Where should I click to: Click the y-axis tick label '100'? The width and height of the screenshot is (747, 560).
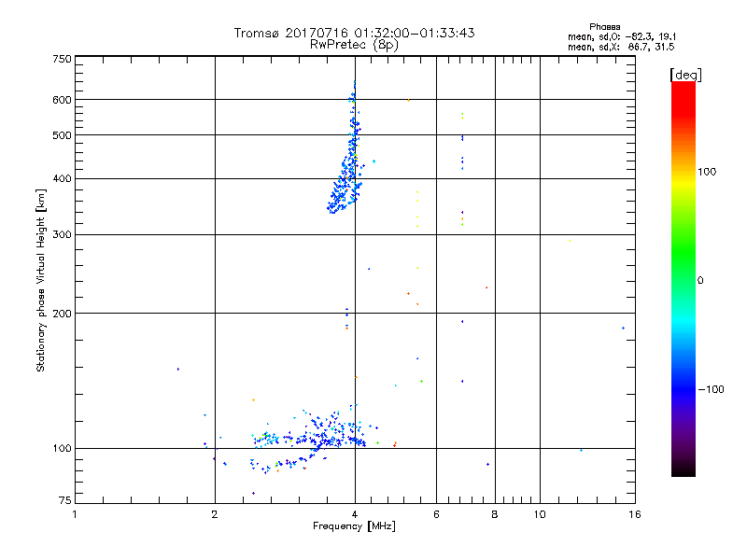pos(62,449)
